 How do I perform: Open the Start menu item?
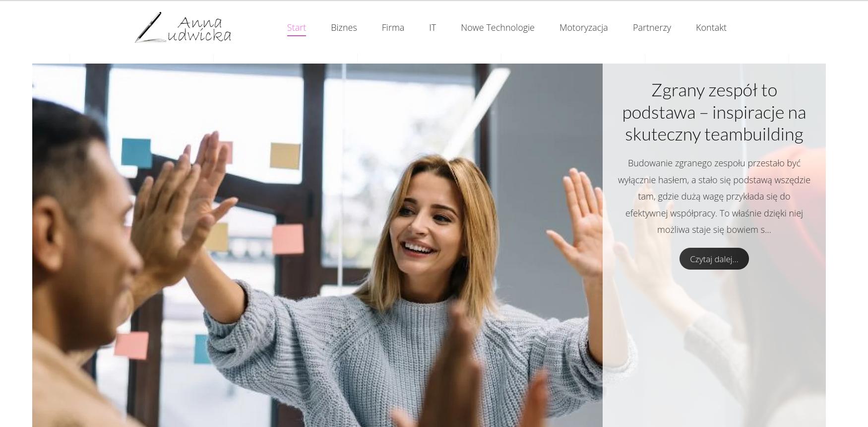point(297,28)
